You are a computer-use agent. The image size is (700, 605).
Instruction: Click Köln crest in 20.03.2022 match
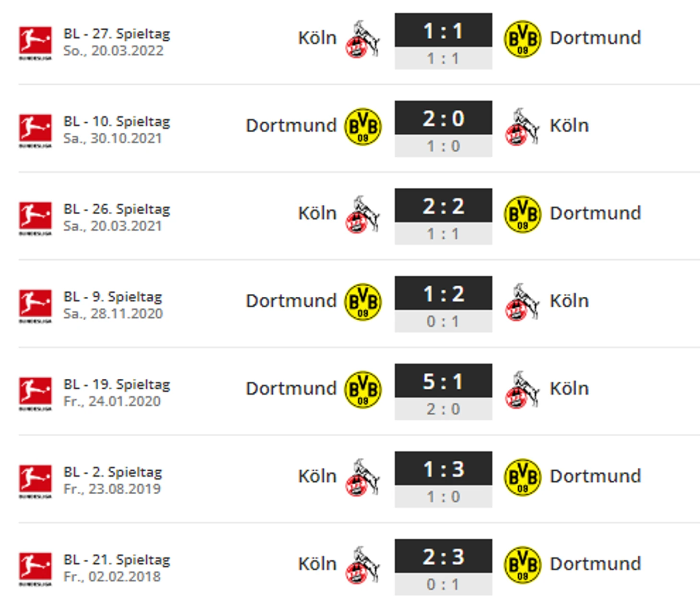coord(362,39)
